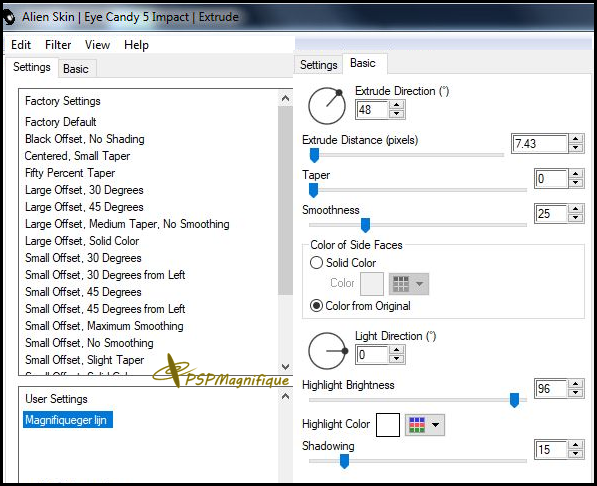Screen dimensions: 597x486
Task: Increase Shadowing with the up arrow
Action: tap(576, 445)
